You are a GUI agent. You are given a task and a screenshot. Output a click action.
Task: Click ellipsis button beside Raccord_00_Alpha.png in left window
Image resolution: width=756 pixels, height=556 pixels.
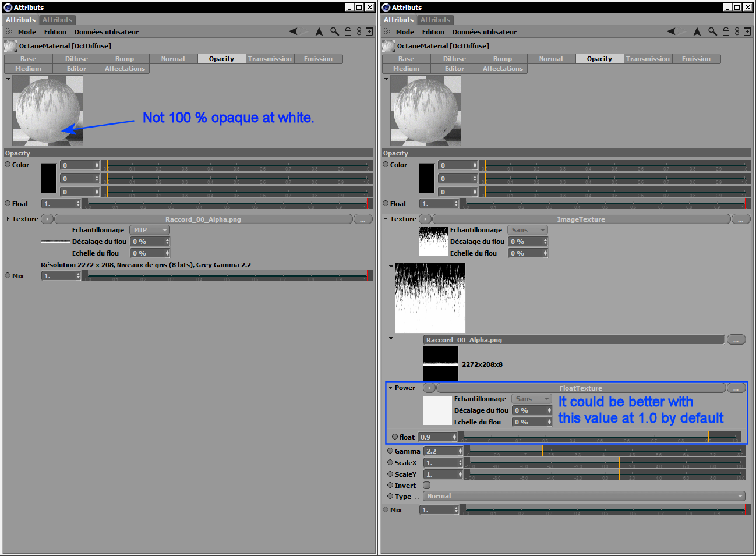(x=363, y=219)
